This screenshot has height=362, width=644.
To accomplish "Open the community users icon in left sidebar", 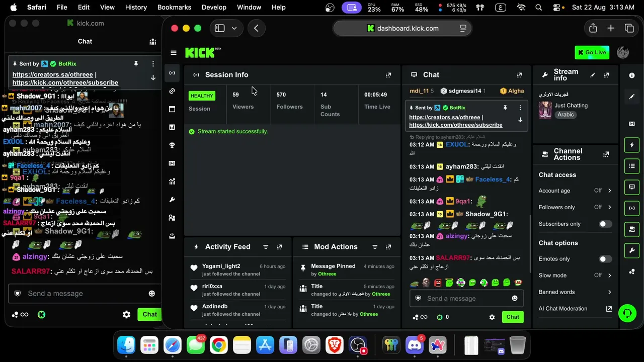I will [x=172, y=218].
